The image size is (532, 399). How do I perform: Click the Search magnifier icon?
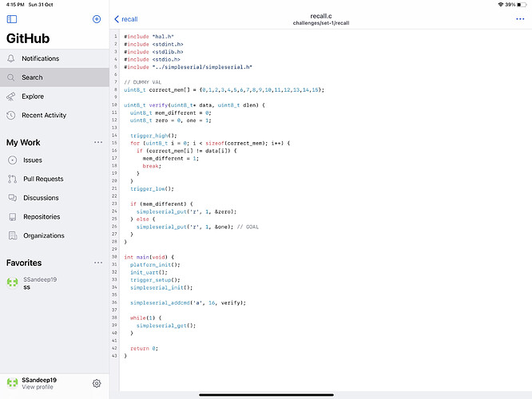pos(11,77)
